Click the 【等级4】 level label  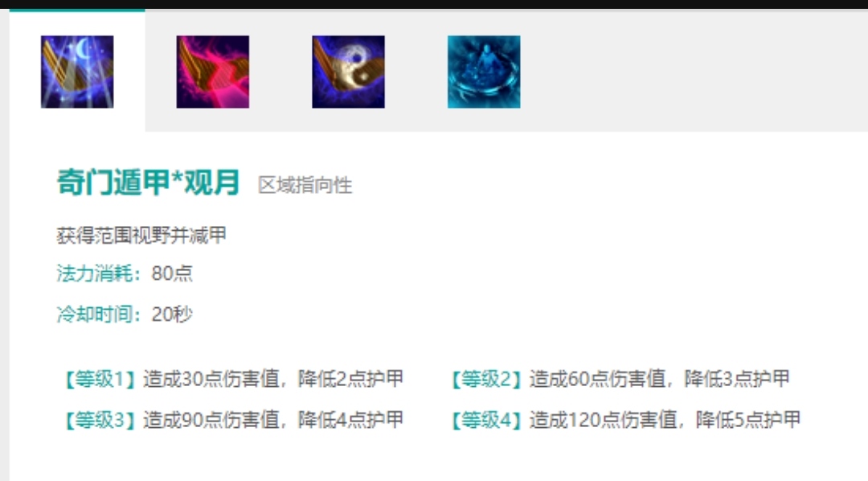point(486,420)
